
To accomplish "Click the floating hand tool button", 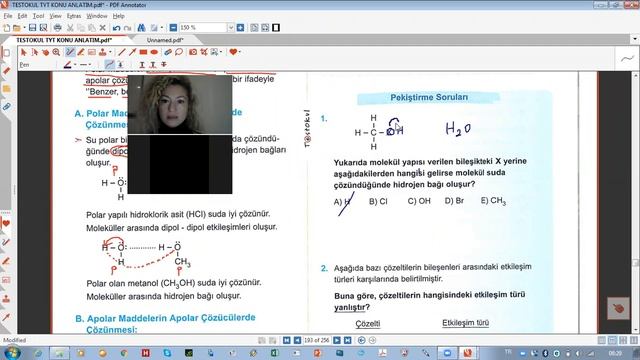I will [x=618, y=308].
